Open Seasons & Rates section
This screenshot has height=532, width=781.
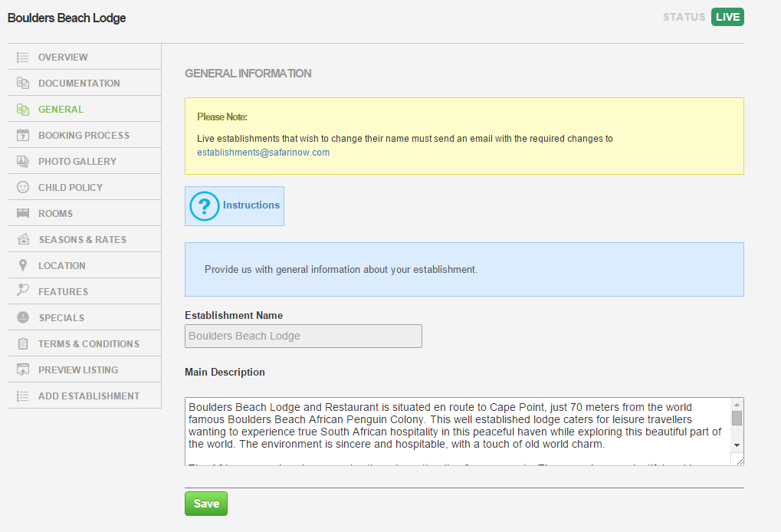[84, 240]
